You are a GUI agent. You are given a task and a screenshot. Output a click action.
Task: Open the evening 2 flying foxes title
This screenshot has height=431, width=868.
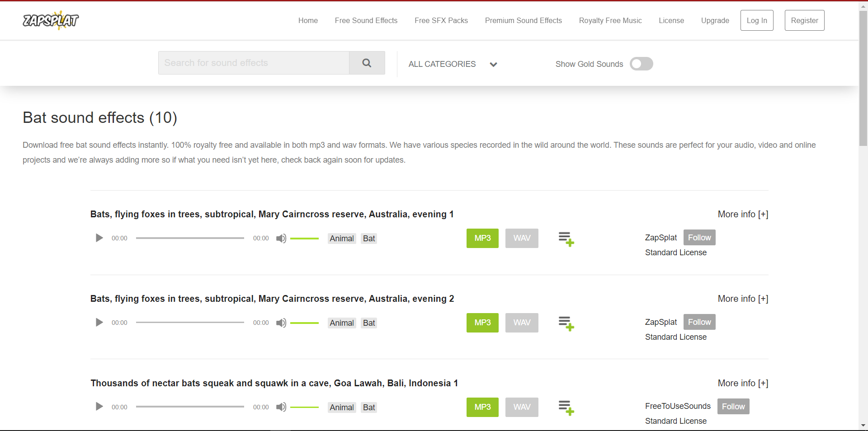(x=272, y=299)
